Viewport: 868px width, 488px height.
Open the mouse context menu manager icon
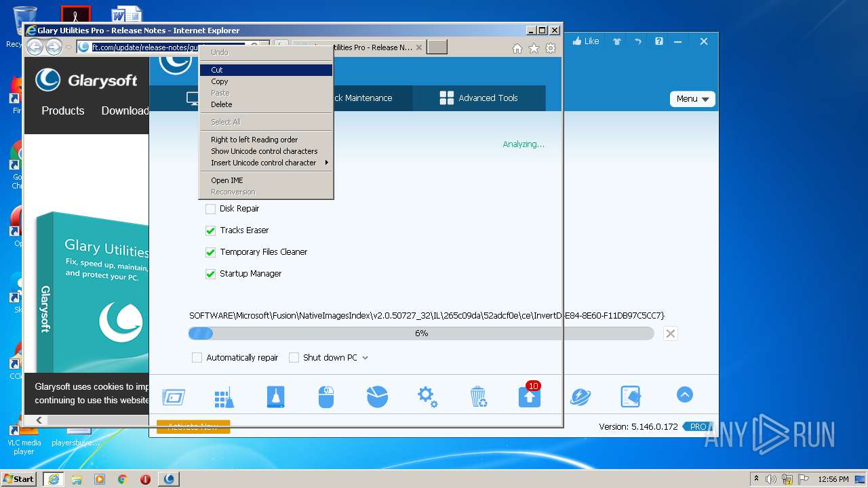[326, 397]
